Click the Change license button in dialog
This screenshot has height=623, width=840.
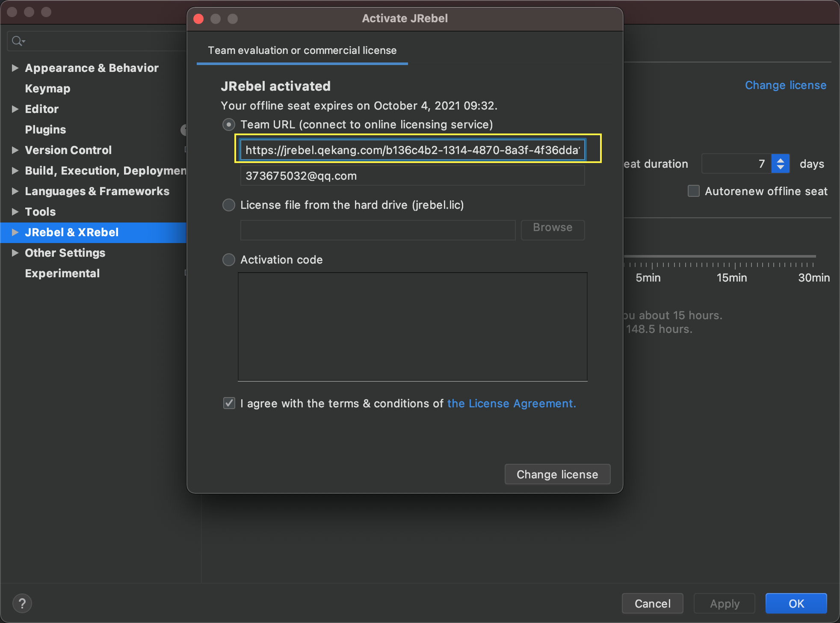coord(557,475)
